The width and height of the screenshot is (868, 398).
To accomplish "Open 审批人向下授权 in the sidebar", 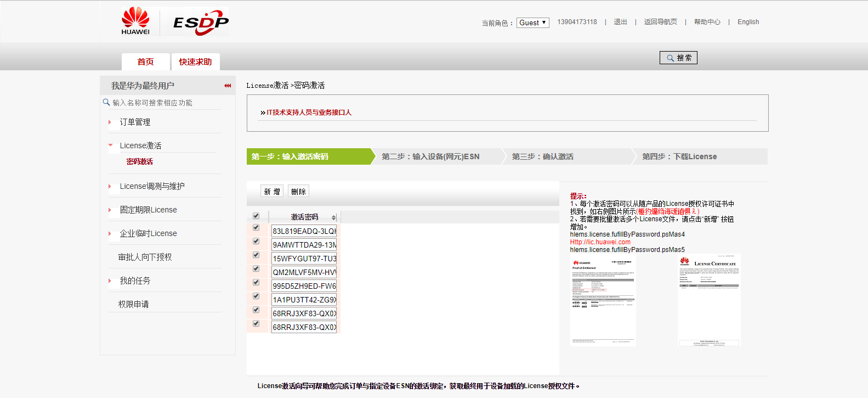I will [145, 257].
